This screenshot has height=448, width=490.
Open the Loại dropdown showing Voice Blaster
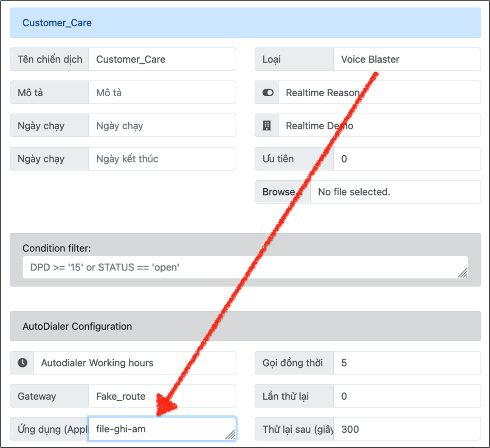tap(406, 59)
